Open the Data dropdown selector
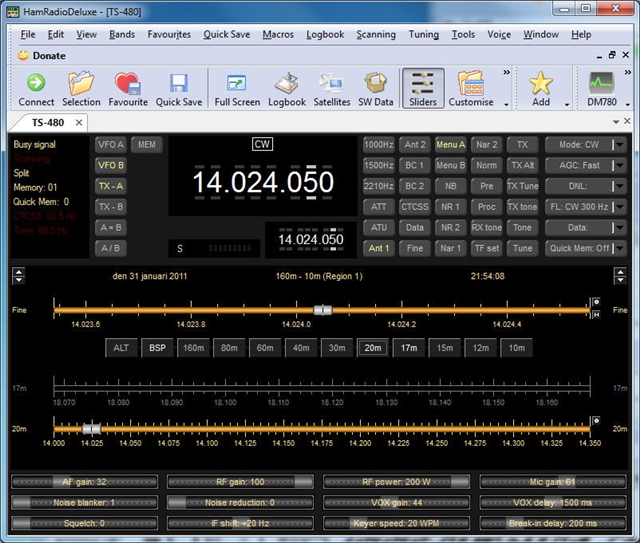640x543 pixels. point(620,227)
